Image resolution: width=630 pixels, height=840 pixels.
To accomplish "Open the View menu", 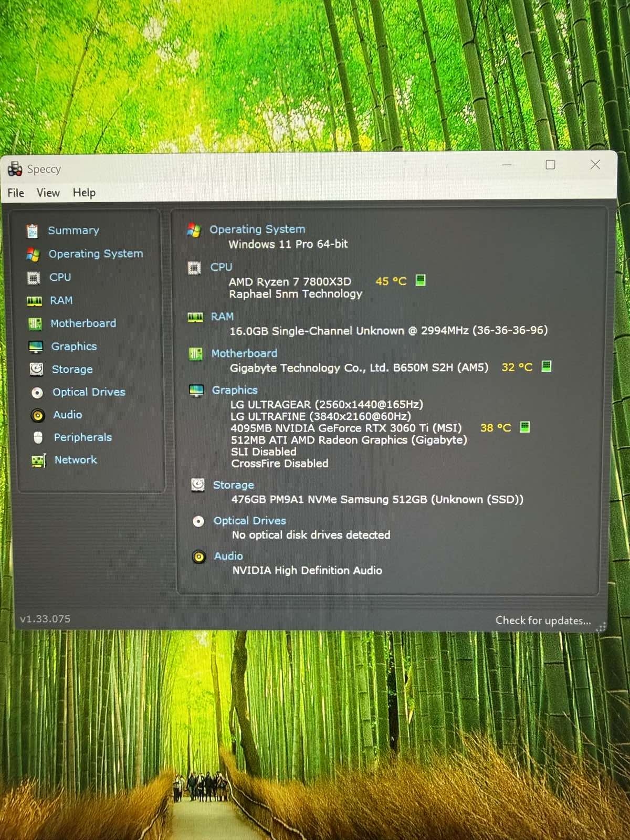I will pyautogui.click(x=48, y=193).
